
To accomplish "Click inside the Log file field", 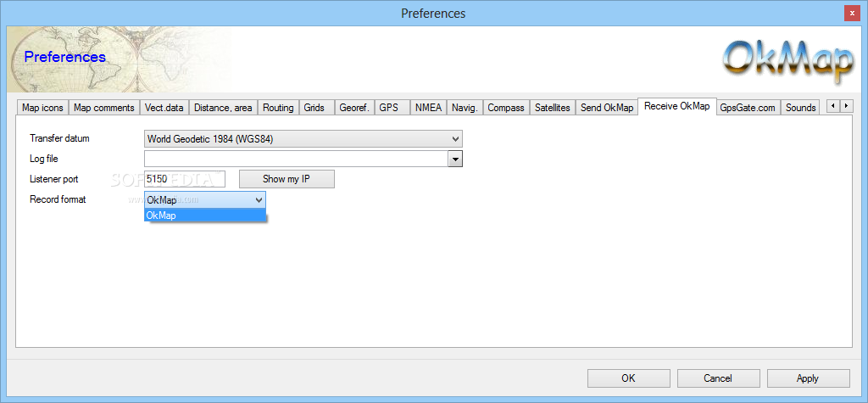I will [x=296, y=160].
